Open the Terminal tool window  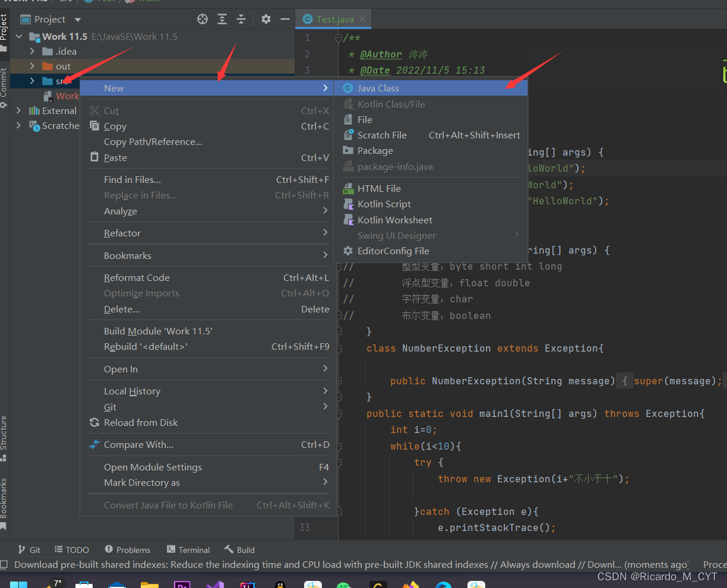click(x=188, y=550)
